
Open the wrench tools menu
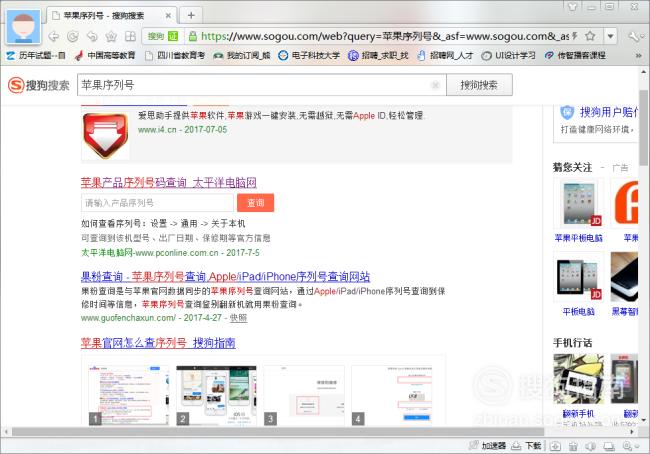coord(634,36)
